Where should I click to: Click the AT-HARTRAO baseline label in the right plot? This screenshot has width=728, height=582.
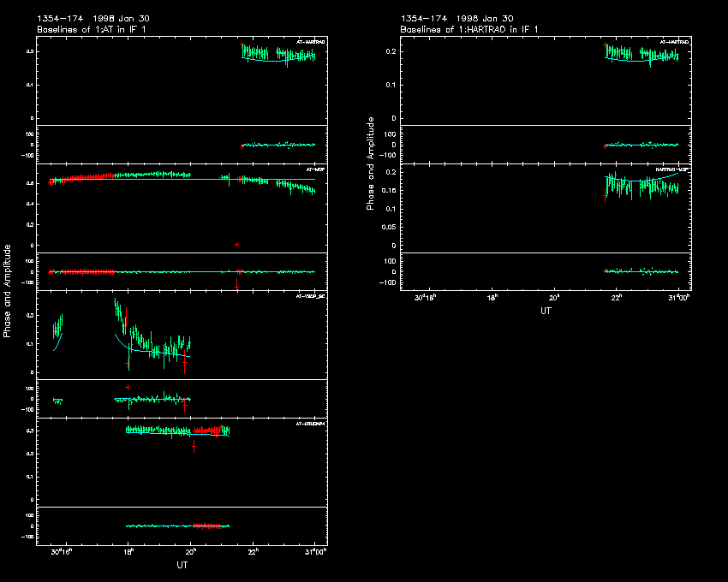tap(675, 42)
